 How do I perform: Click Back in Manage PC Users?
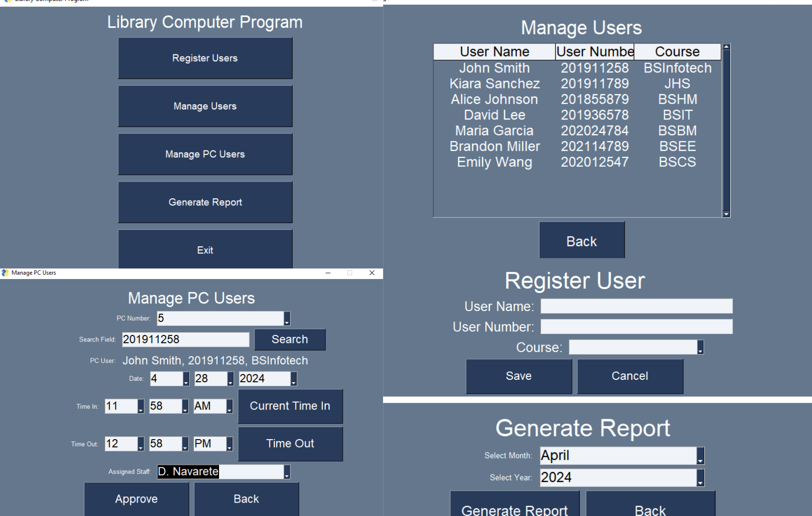pyautogui.click(x=246, y=499)
